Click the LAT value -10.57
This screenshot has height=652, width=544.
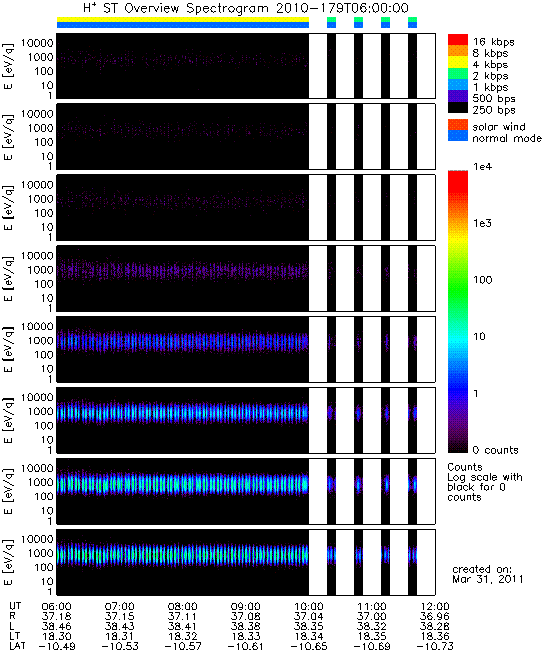[182, 646]
